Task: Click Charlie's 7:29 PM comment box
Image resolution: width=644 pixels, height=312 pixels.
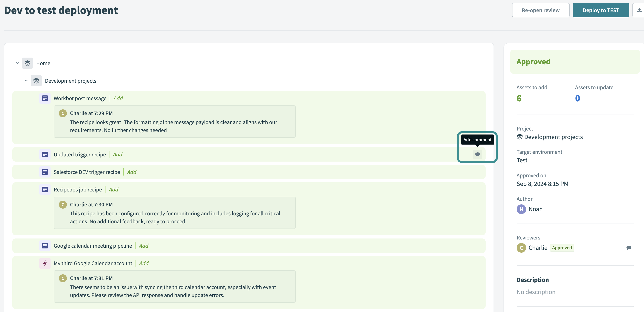Action: coord(175,122)
